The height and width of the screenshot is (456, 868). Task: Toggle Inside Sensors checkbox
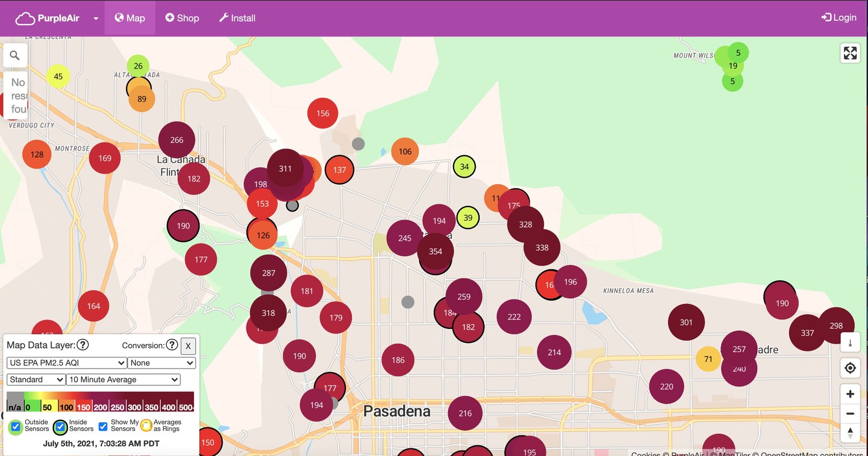(60, 427)
